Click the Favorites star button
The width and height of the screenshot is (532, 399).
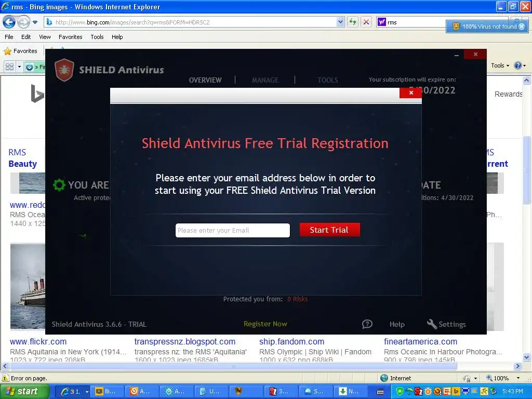coord(21,51)
